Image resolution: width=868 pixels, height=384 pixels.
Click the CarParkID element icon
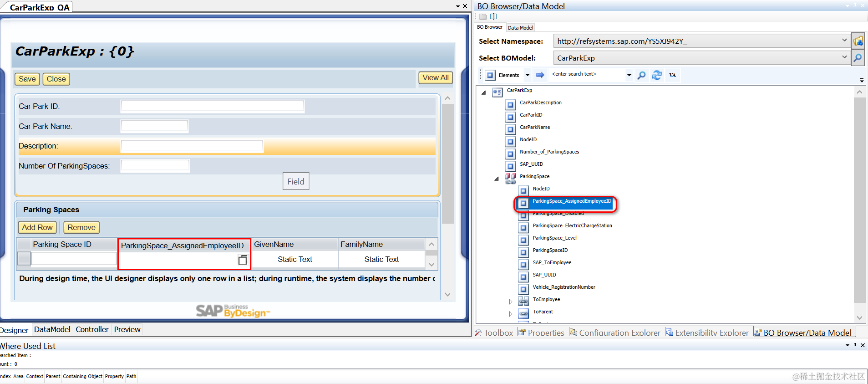pyautogui.click(x=510, y=117)
